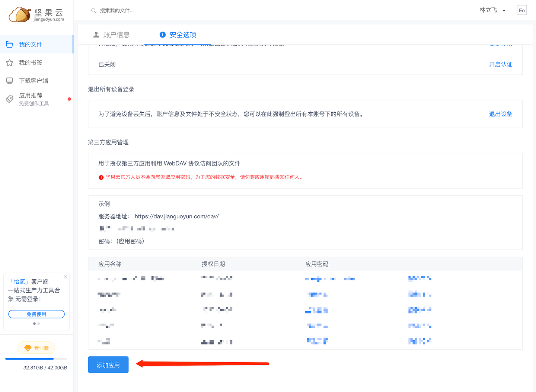Click the 下载客户端 monitor icon

10,81
